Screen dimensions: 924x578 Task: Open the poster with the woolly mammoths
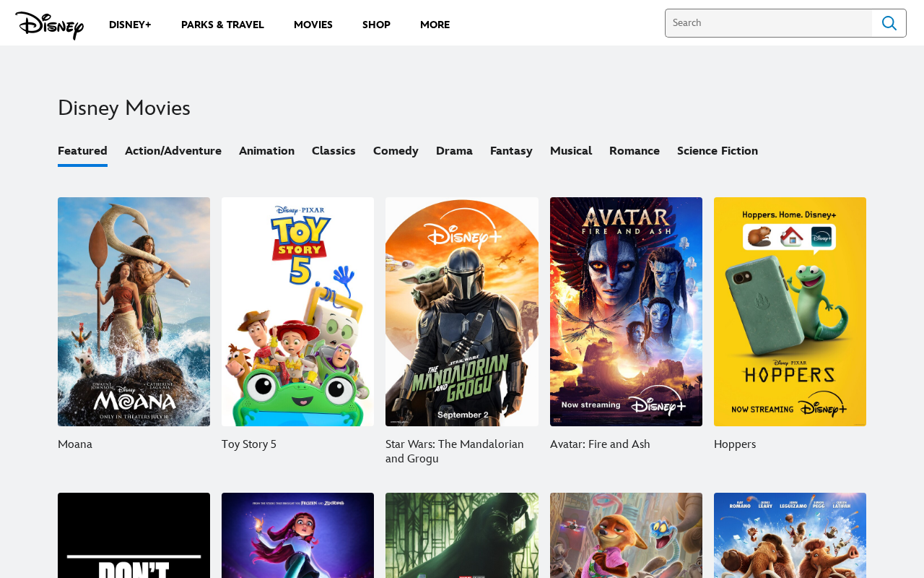tap(790, 535)
